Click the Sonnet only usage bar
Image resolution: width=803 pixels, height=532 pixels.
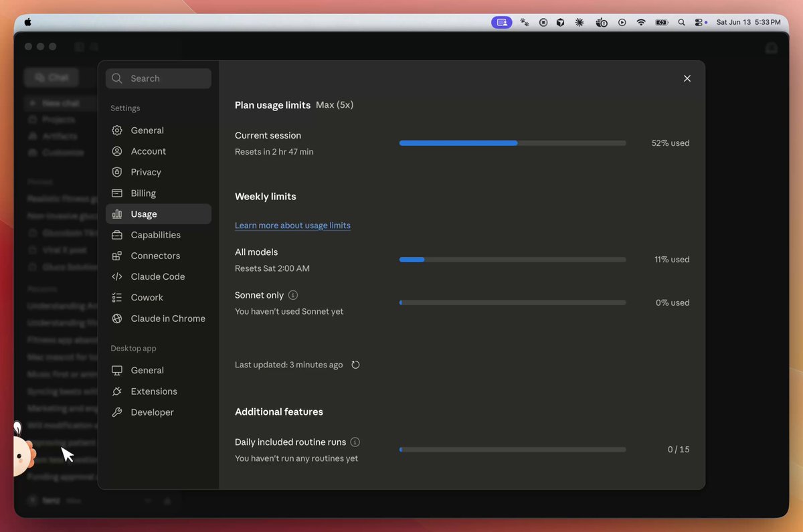tap(513, 302)
